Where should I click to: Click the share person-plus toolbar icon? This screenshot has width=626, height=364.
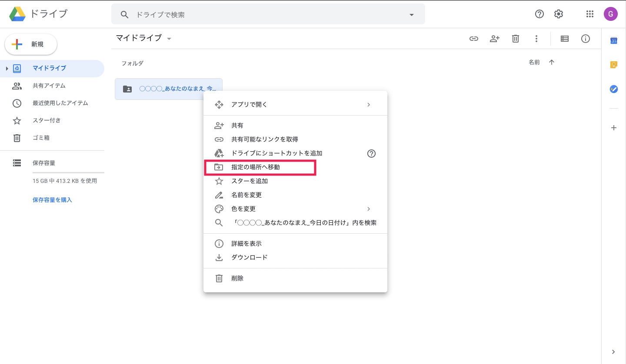495,39
